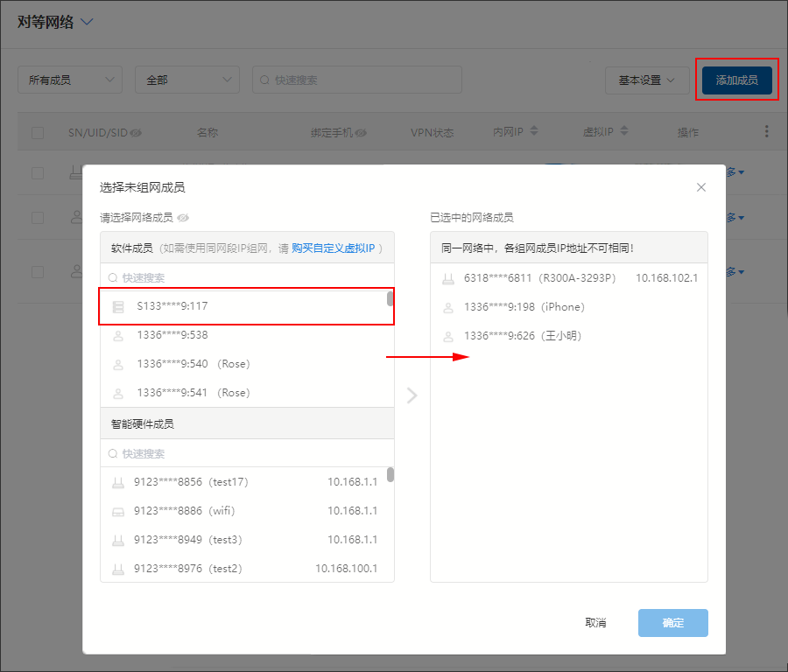Screen dimensions: 788x672
Task: Click the router icon beside 9123****8976 (test2)
Action: (118, 570)
